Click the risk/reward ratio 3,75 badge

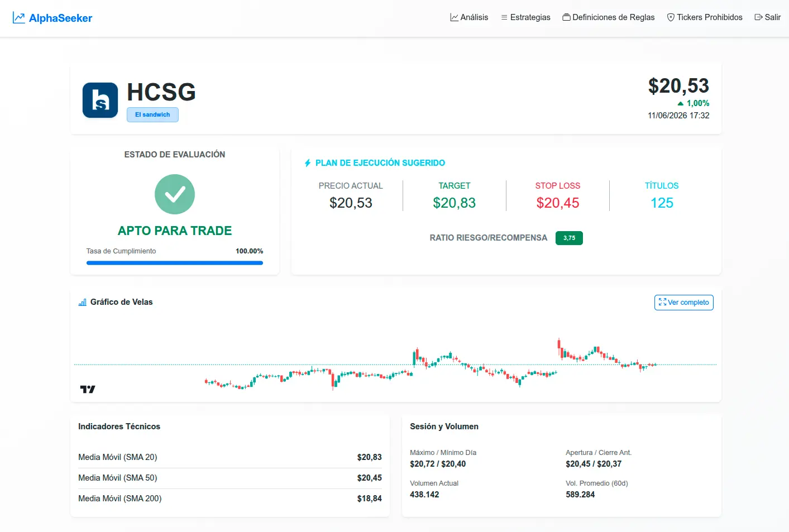click(569, 238)
